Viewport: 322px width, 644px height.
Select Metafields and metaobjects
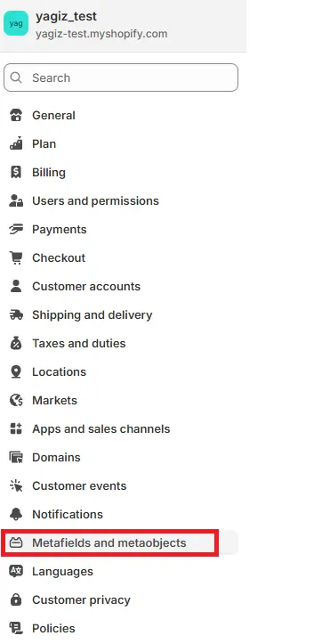point(121,543)
